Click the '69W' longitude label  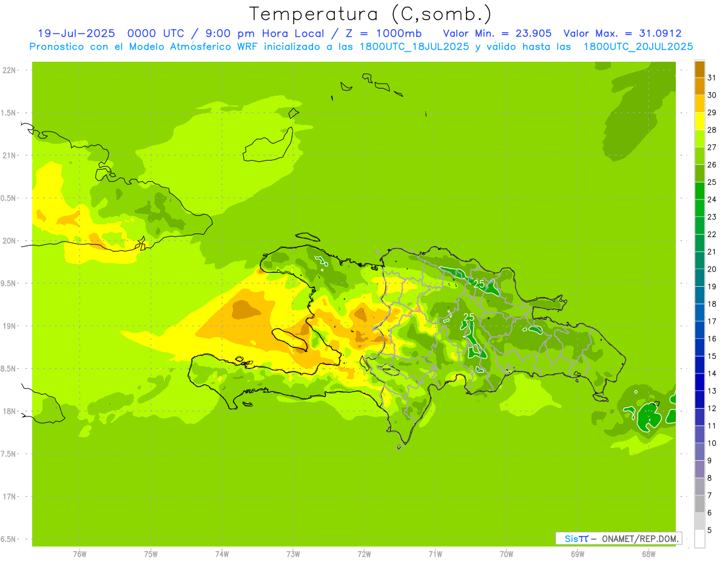pos(578,554)
